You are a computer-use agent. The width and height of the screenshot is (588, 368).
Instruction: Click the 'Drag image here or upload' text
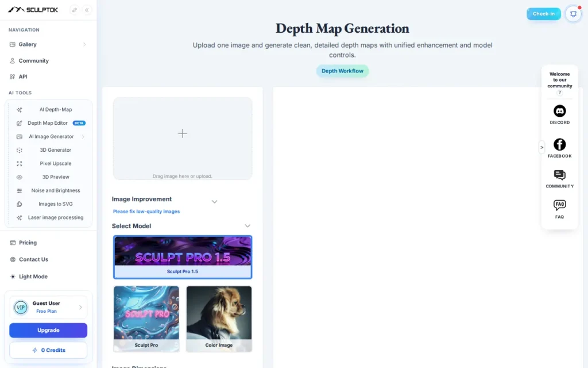tap(182, 176)
